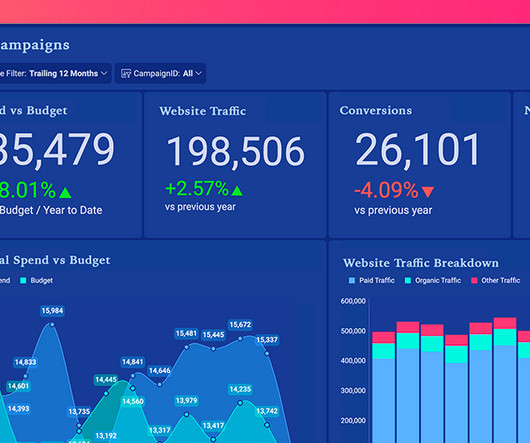This screenshot has width=530, height=443.
Task: Click the green up triangle beside 8.01%
Action: point(65,193)
